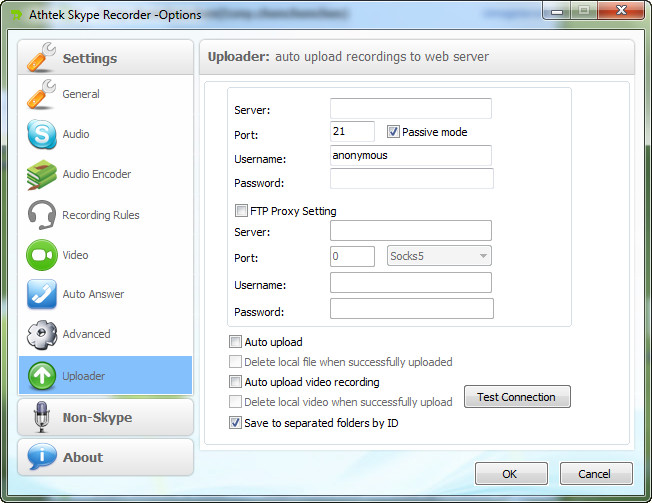Click the Settings header wrench icon
This screenshot has height=503, width=652.
[41, 57]
